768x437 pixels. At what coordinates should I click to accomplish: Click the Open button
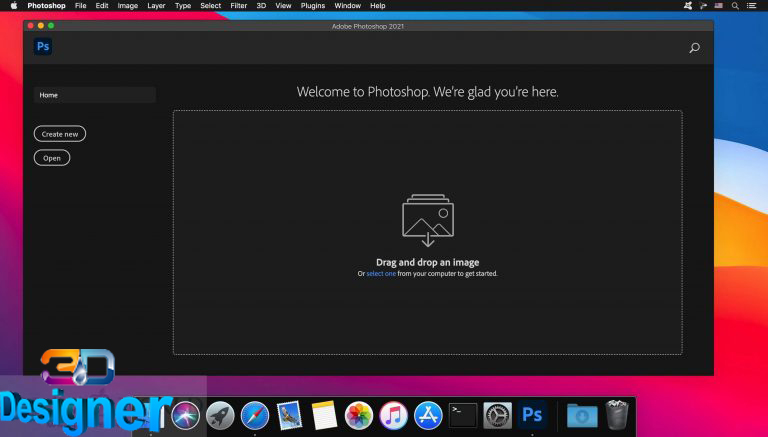(x=52, y=158)
